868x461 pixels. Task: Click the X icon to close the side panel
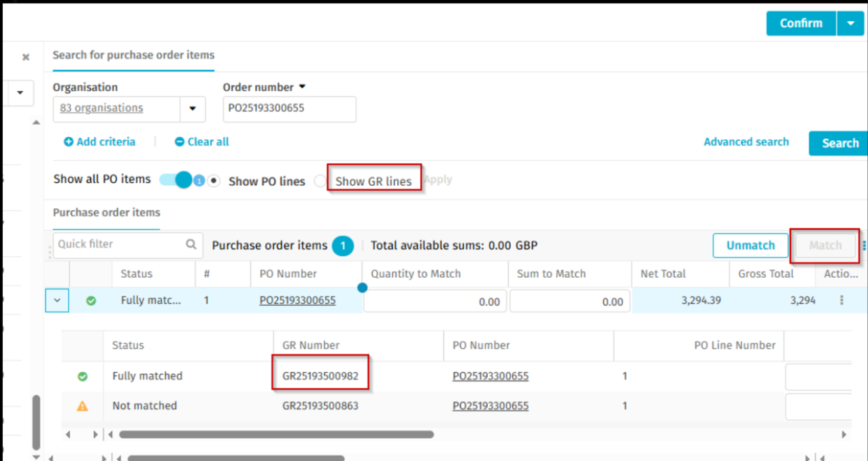tap(26, 57)
